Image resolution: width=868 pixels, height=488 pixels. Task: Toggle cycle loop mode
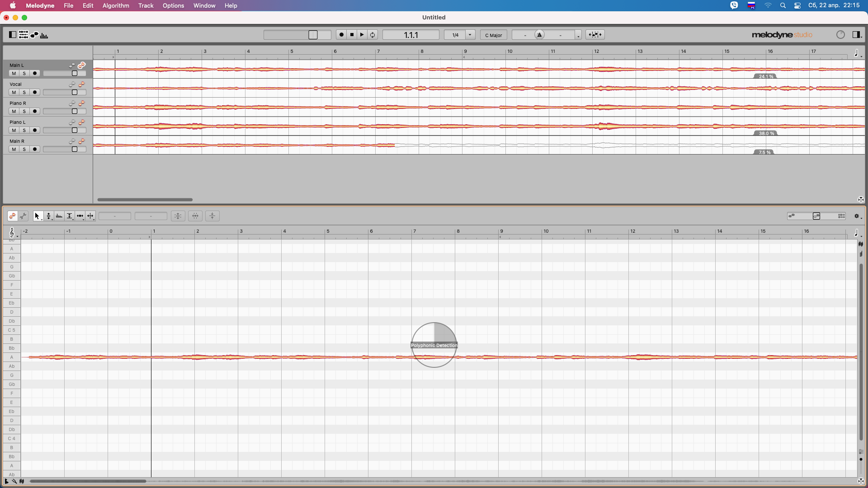click(373, 35)
